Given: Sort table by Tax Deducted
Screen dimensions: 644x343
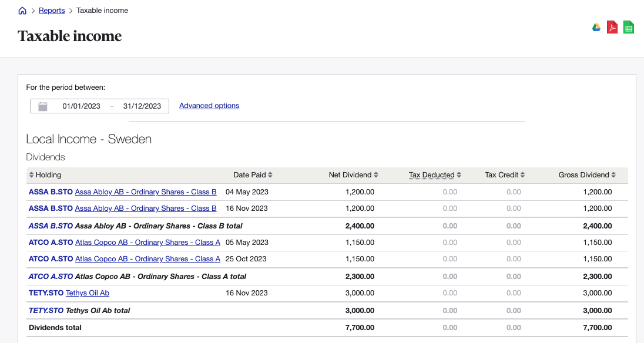Looking at the screenshot, I should 435,175.
